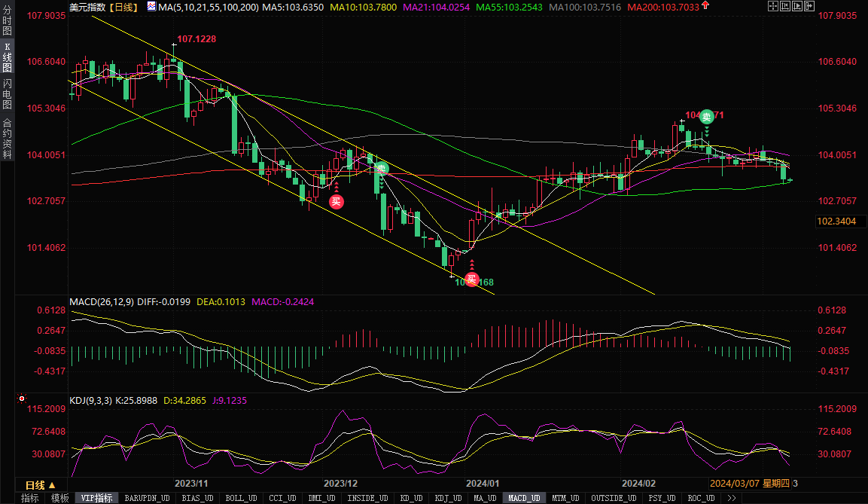Click the VIP指标 button

coord(97,498)
